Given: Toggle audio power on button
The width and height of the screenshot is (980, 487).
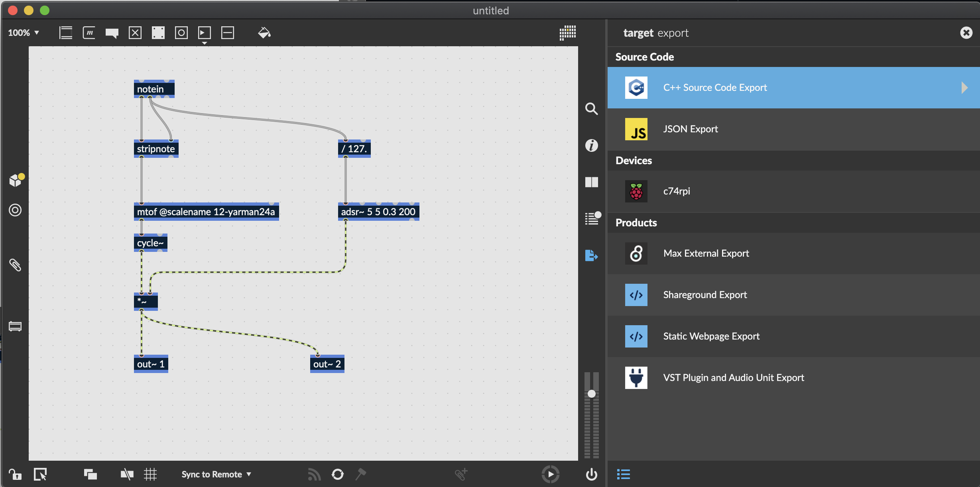Looking at the screenshot, I should coord(591,474).
